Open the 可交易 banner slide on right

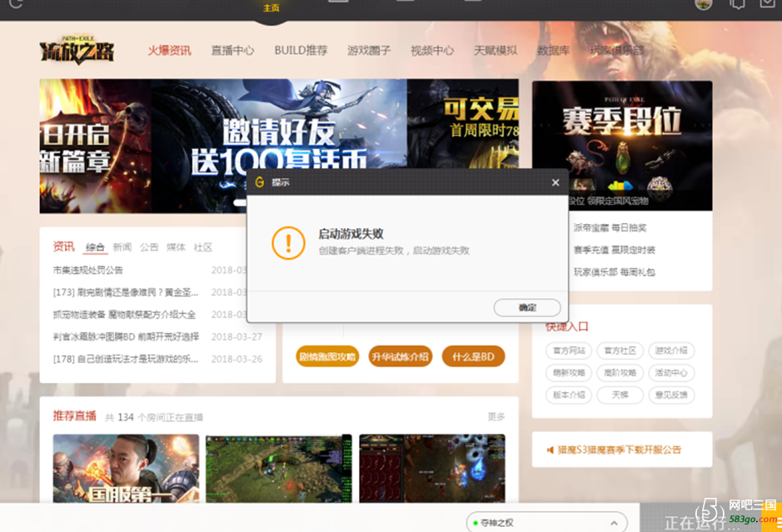(463, 124)
